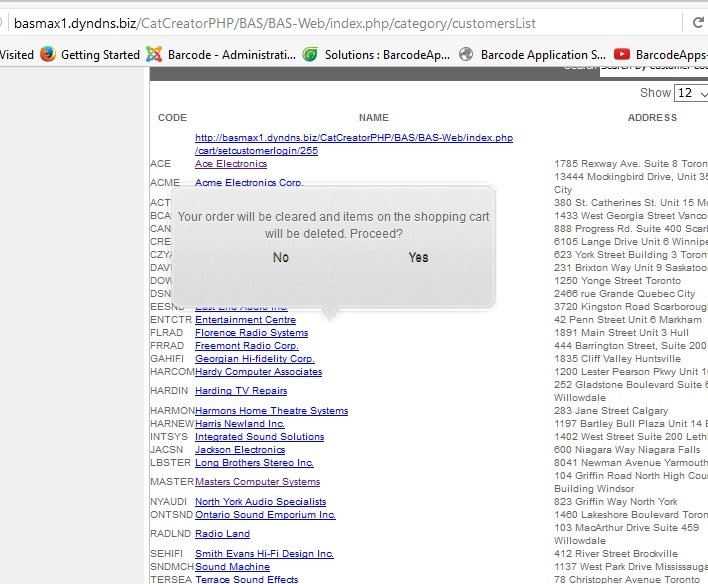Open the Harris Newland Inc. link
This screenshot has height=584, width=708.
239,424
